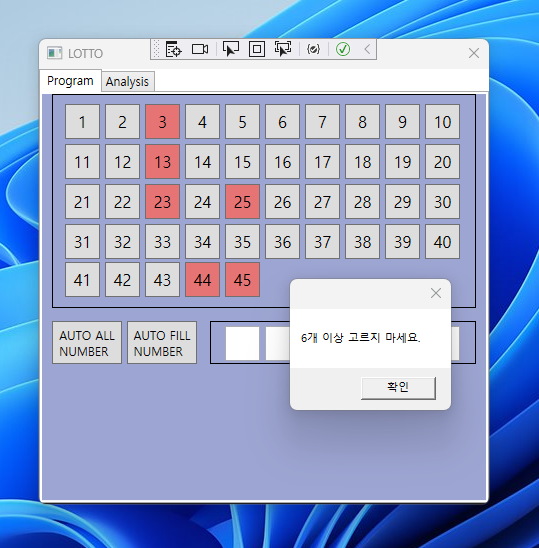The width and height of the screenshot is (539, 548).
Task: Activate the Select Element cursor icon
Action: (231, 49)
